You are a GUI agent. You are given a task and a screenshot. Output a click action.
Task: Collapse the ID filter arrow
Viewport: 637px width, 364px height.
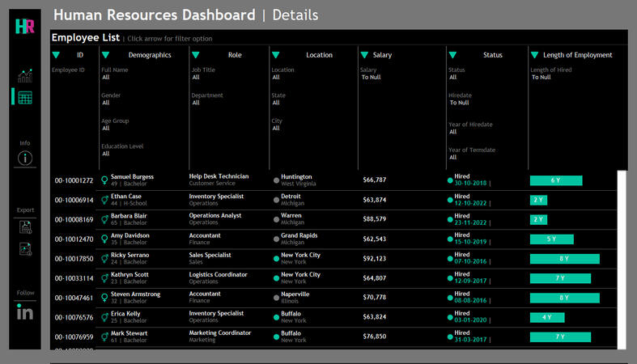pyautogui.click(x=56, y=55)
